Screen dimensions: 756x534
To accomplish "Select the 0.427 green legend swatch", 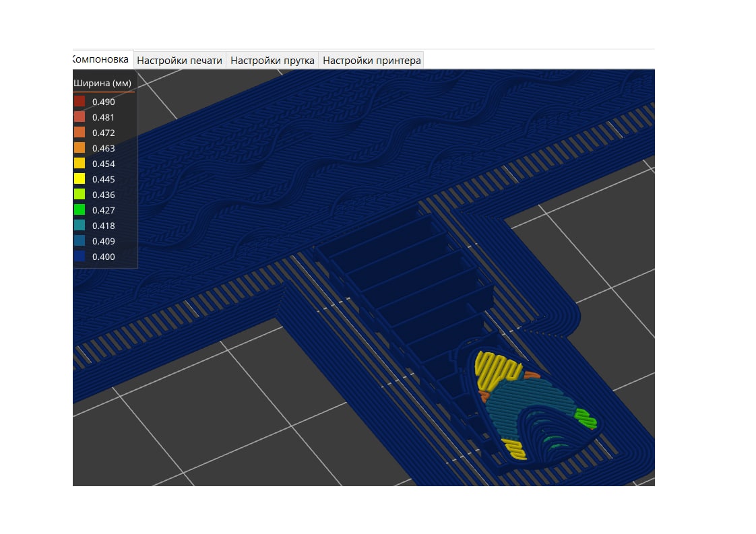I will click(80, 209).
